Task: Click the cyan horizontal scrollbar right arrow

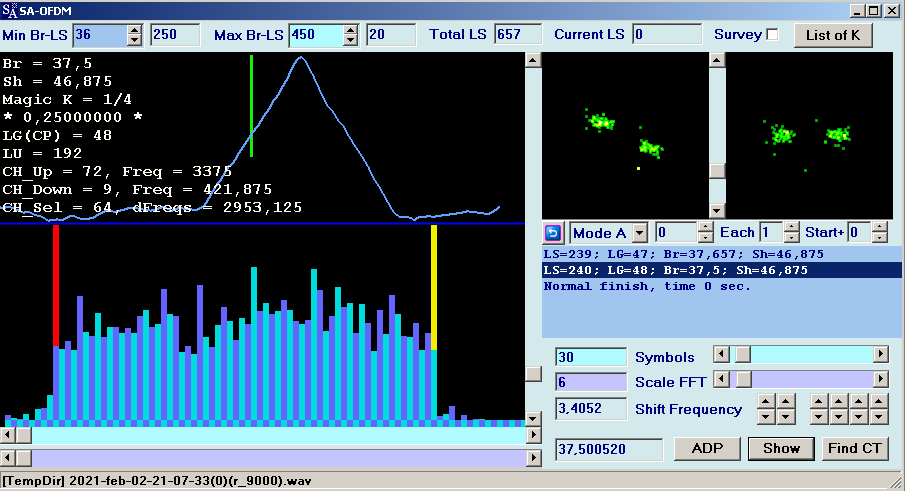Action: point(533,434)
